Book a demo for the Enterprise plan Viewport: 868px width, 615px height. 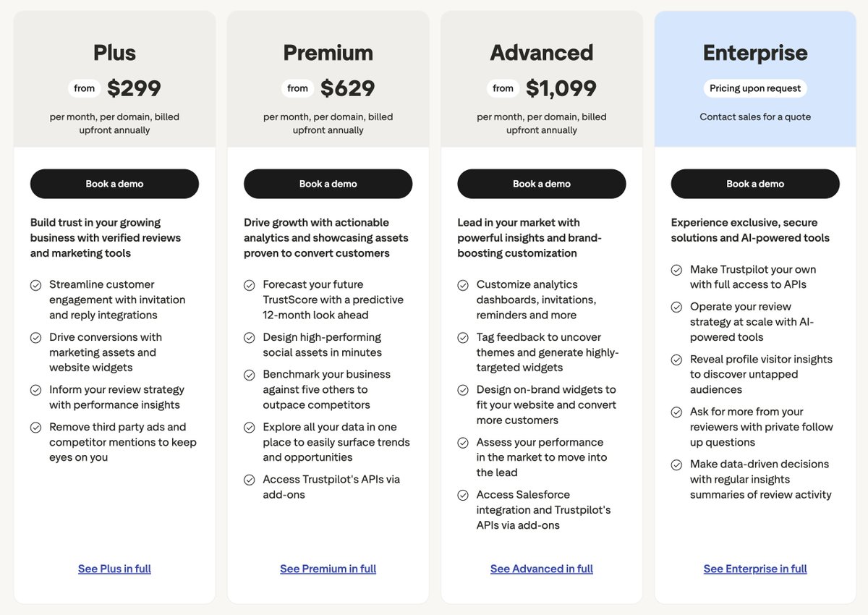(x=755, y=184)
